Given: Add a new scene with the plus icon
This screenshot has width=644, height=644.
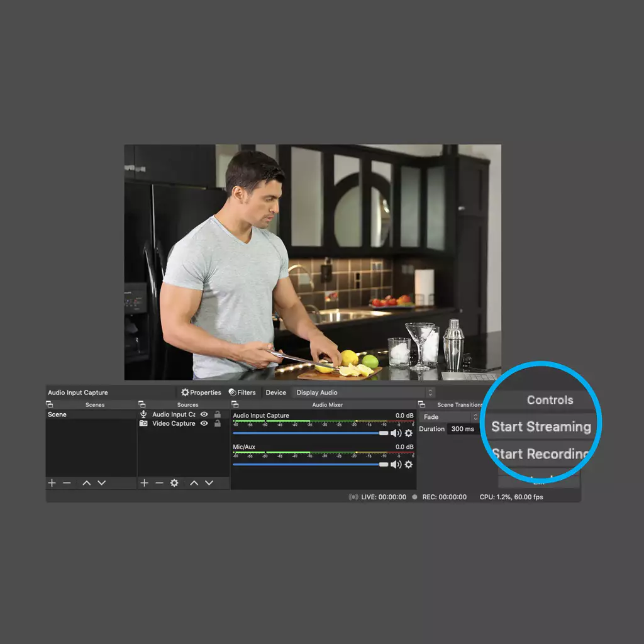Looking at the screenshot, I should (52, 482).
